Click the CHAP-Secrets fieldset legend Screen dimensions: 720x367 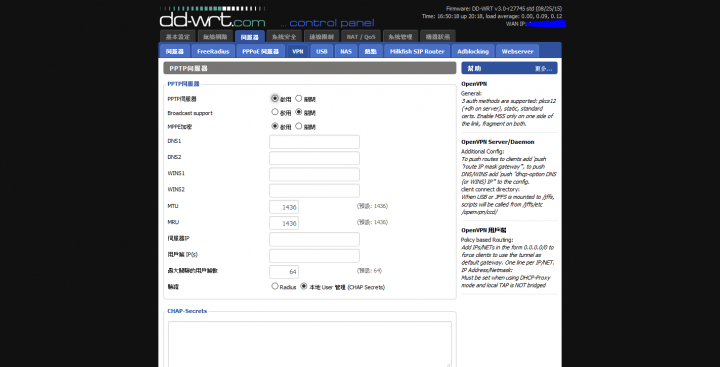pos(187,311)
